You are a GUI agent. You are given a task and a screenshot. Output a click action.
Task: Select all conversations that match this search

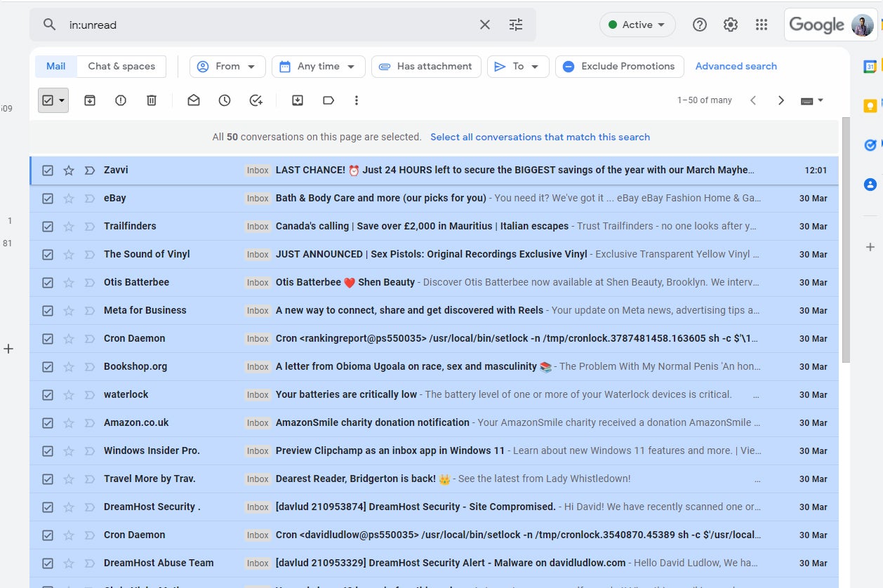540,137
